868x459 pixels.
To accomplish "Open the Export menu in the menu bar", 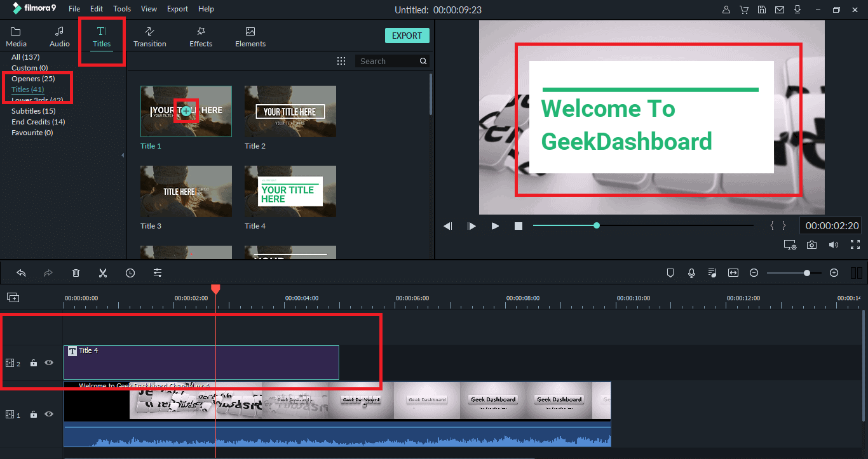I will pos(177,8).
